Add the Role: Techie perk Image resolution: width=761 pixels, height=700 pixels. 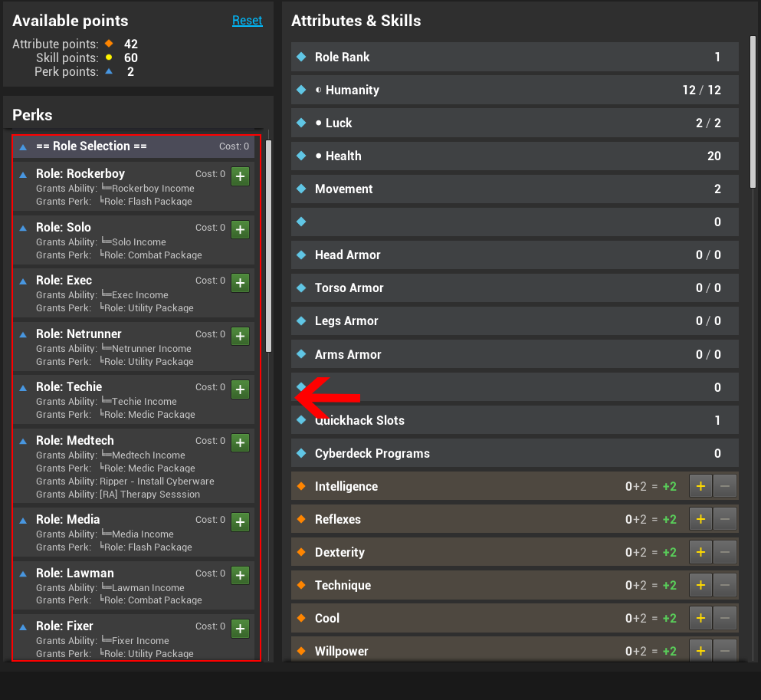pyautogui.click(x=241, y=389)
